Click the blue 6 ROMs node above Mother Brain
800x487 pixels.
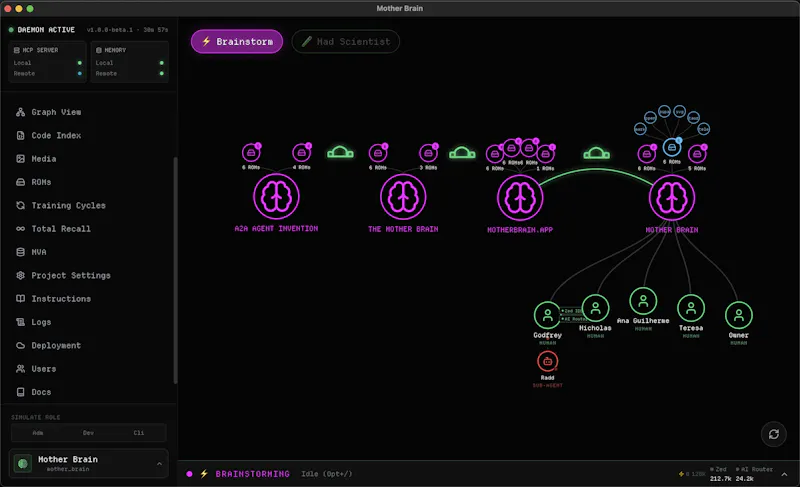672,148
